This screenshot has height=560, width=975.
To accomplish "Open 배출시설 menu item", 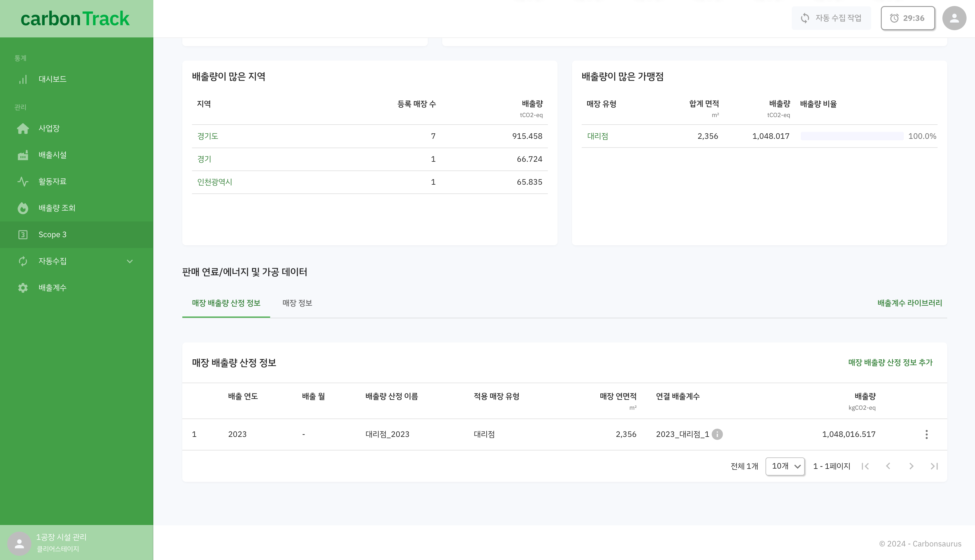I will [77, 155].
